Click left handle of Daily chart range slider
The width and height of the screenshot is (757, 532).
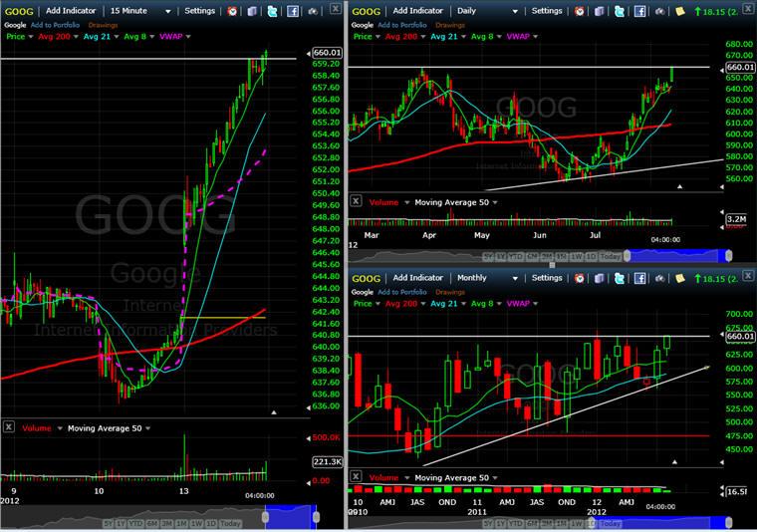[628, 255]
